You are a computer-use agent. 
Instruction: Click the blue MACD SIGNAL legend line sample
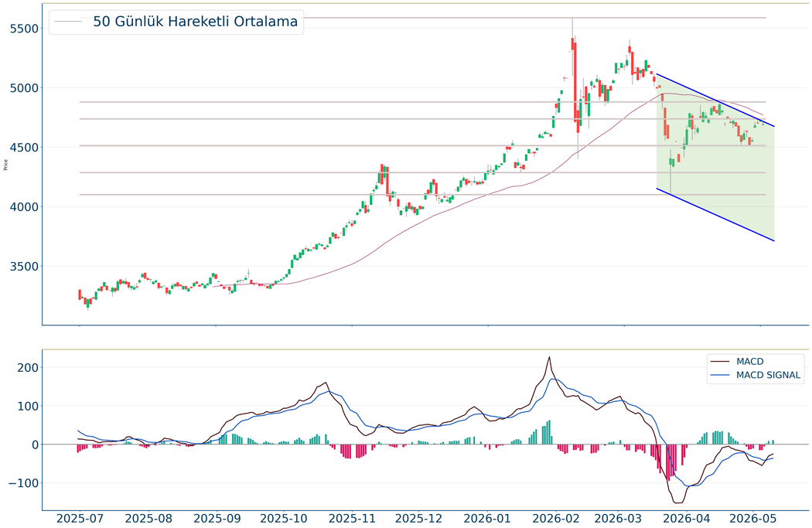(x=720, y=375)
